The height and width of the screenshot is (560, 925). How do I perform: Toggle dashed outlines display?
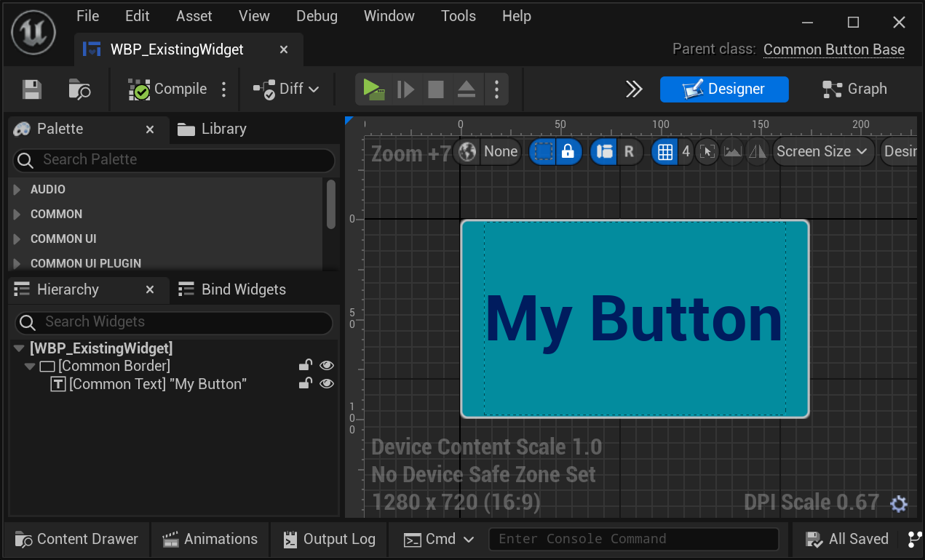click(543, 152)
